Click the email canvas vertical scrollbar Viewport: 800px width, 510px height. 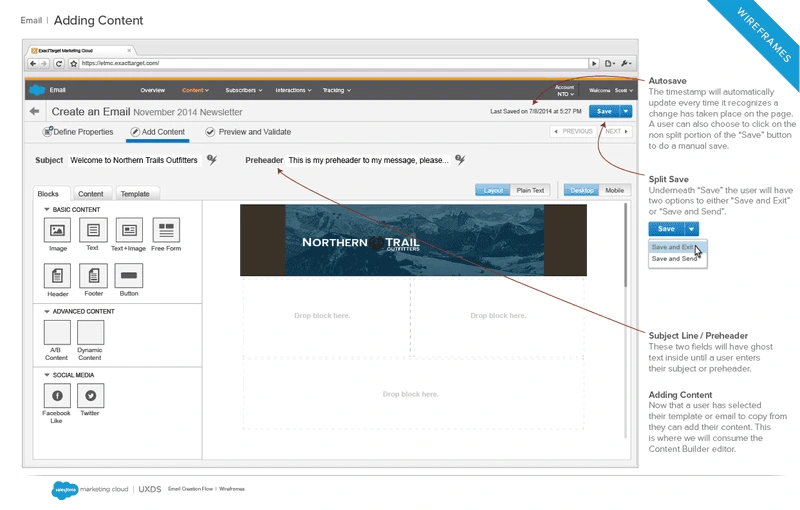click(626, 245)
